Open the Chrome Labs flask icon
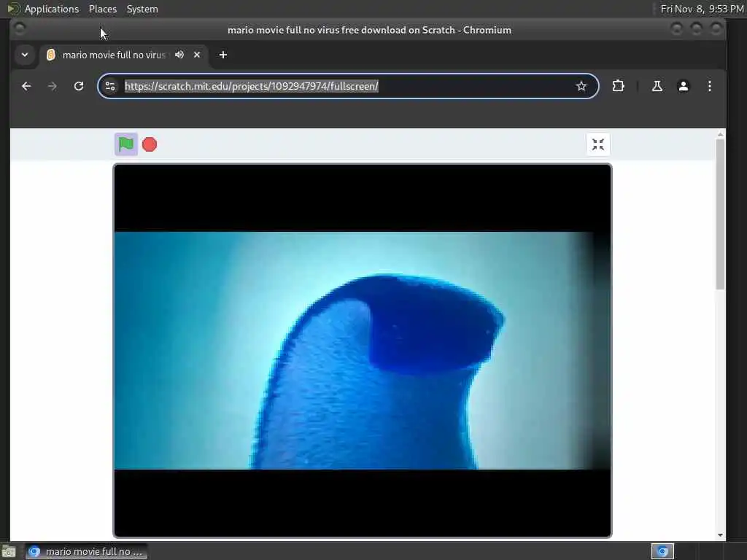The width and height of the screenshot is (747, 560). [657, 86]
